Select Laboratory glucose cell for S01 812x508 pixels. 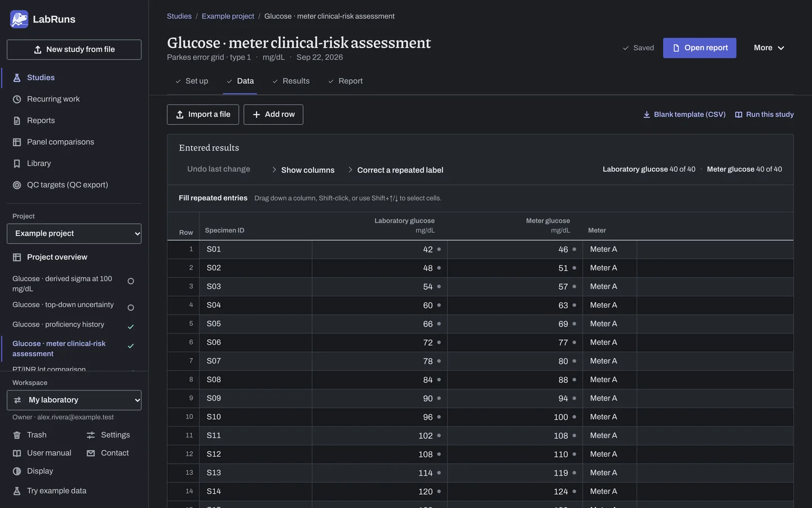pos(379,249)
